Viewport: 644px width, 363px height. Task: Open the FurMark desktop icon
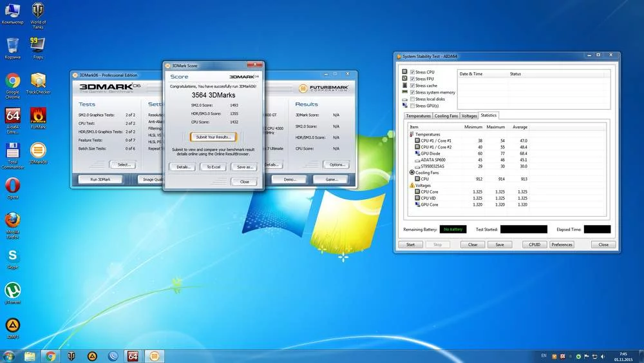tap(38, 115)
